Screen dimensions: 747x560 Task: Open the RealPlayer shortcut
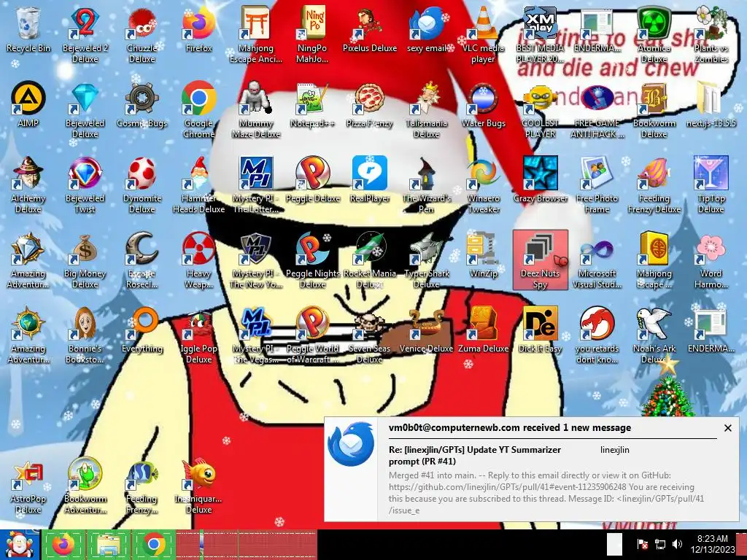coord(370,181)
